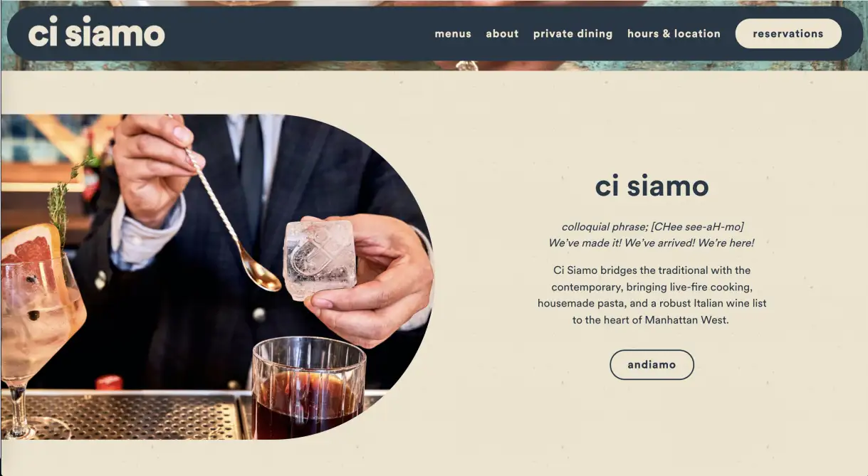This screenshot has height=476, width=868.
Task: Click the pronunciation text CHee see-aH-mo
Action: pyautogui.click(x=698, y=227)
